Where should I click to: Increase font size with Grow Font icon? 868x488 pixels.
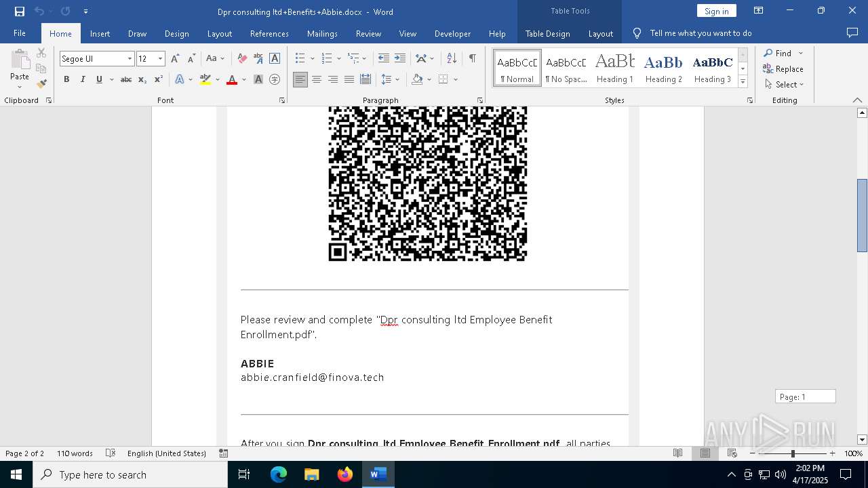pos(175,58)
